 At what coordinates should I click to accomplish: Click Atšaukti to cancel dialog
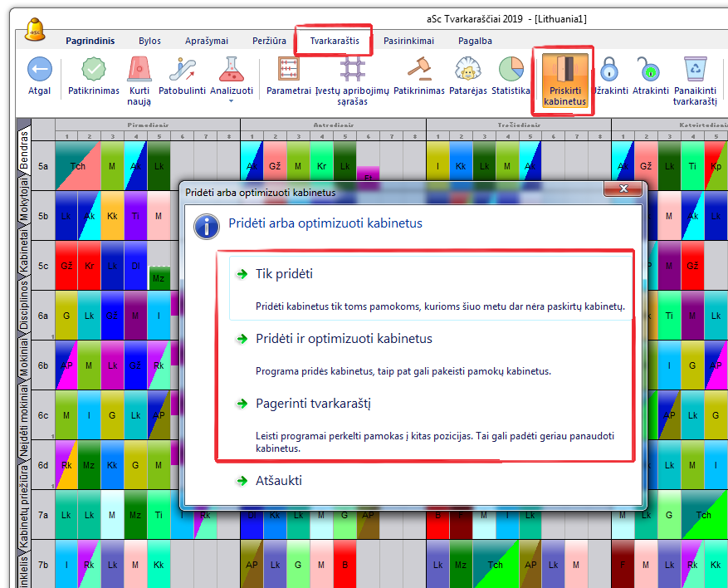pos(279,480)
